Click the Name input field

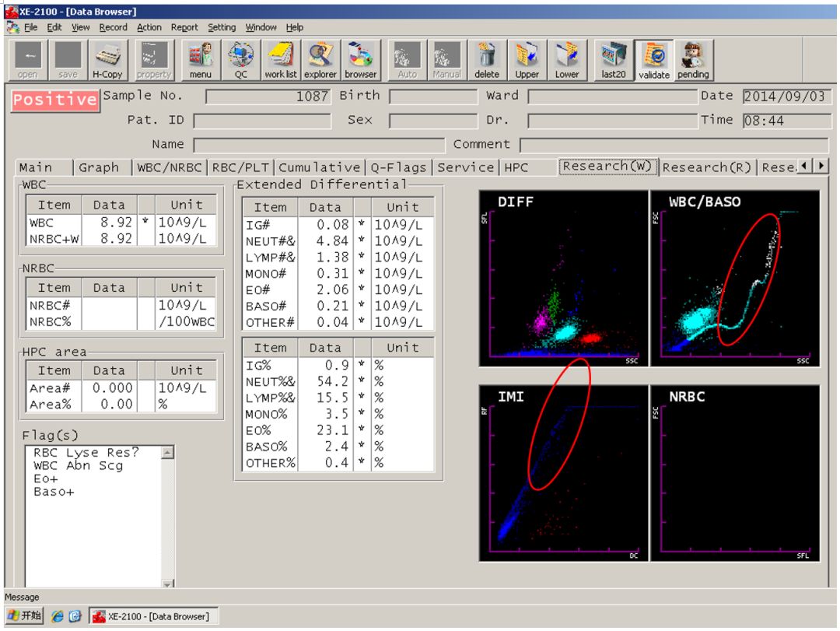pos(320,145)
